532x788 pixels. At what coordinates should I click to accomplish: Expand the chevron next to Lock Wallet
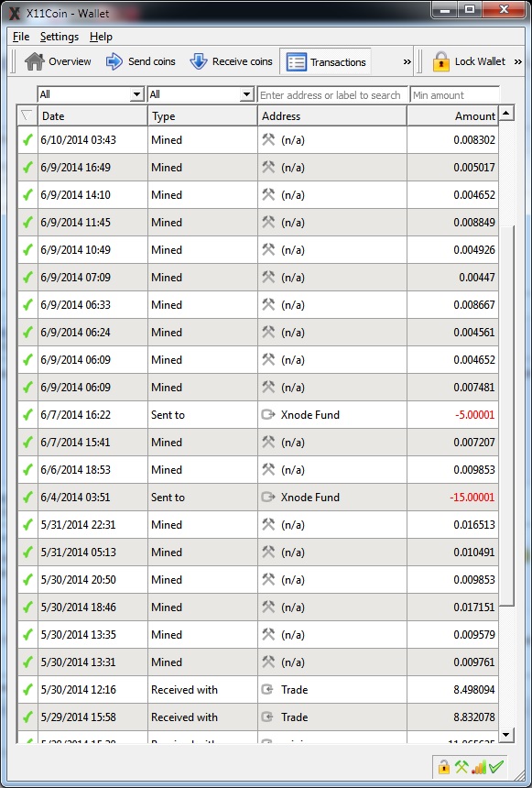click(x=518, y=61)
